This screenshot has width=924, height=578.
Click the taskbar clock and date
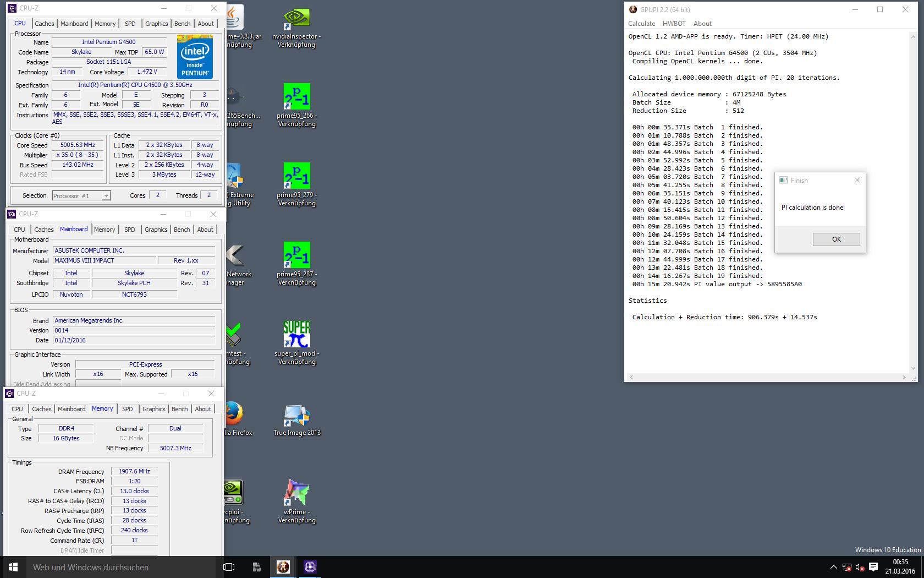coord(900,567)
